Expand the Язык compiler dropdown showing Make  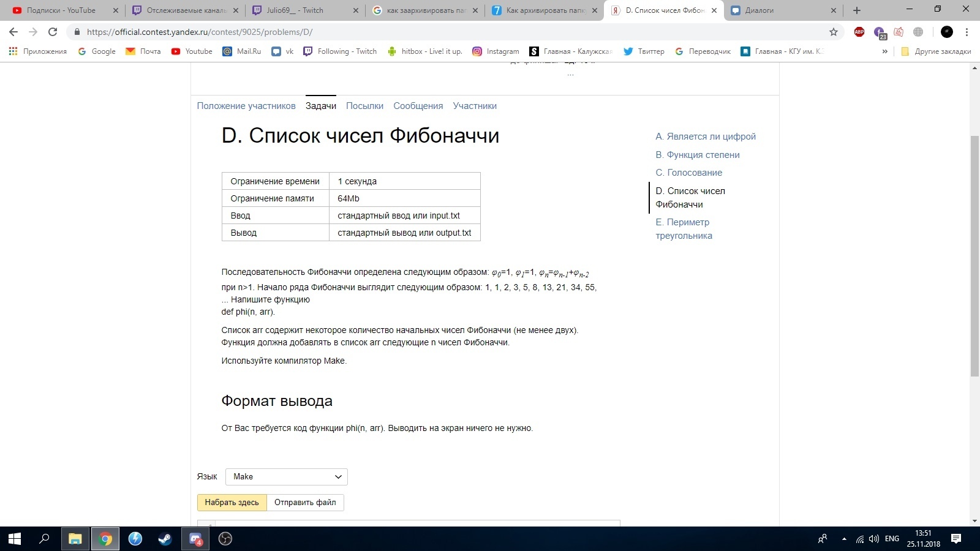click(x=287, y=477)
